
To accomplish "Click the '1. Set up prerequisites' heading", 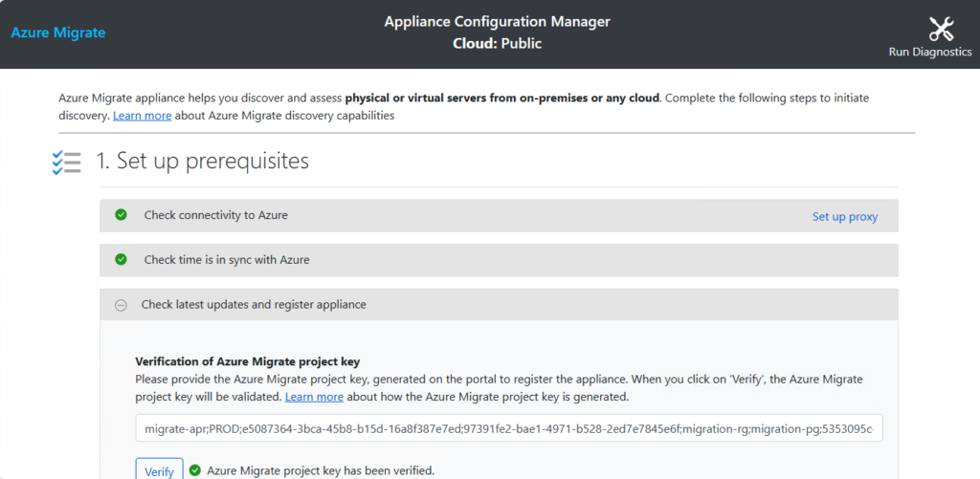I will click(x=203, y=162).
